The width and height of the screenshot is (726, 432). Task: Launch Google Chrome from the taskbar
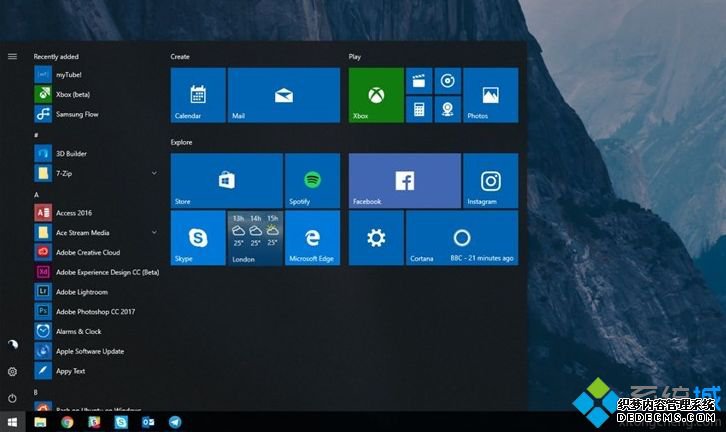pyautogui.click(x=67, y=422)
